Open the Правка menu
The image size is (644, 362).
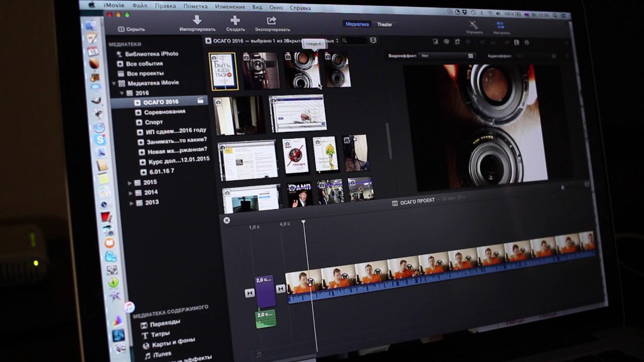(x=165, y=7)
